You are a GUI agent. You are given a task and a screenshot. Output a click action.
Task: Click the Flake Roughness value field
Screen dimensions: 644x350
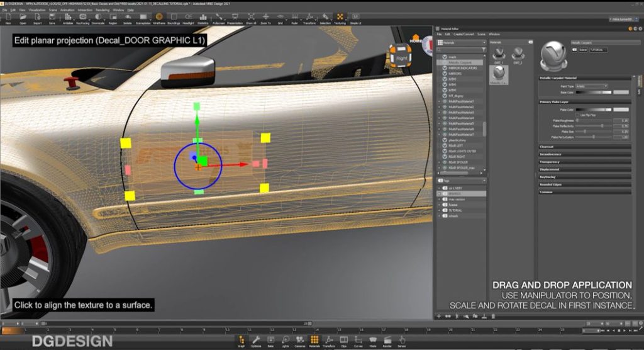(x=621, y=120)
